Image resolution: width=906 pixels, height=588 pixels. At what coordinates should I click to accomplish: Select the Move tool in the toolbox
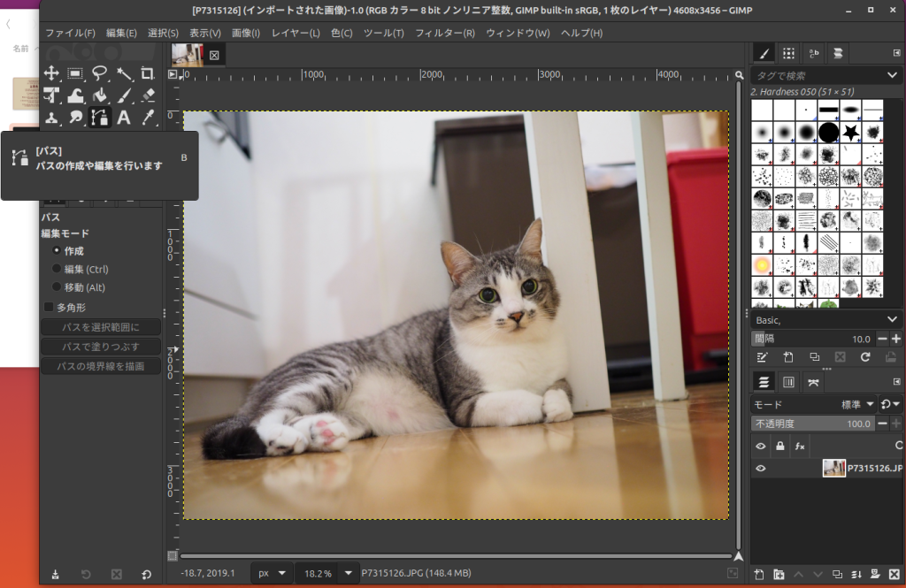(x=52, y=73)
